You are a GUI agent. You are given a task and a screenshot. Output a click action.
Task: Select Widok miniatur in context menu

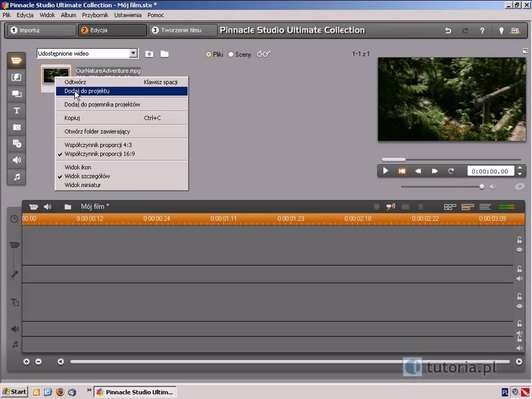point(121,185)
